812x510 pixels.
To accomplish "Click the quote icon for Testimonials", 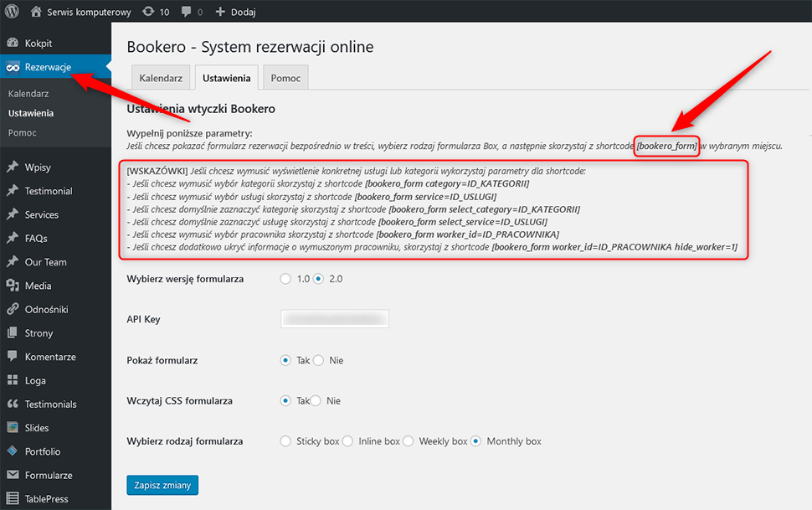I will 13,404.
